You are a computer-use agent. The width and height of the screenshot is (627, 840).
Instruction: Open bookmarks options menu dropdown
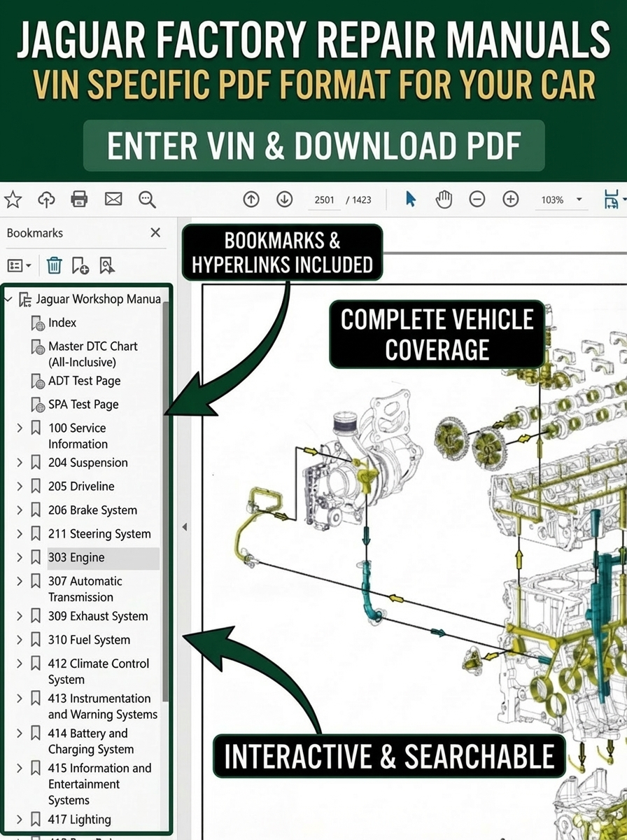pyautogui.click(x=19, y=265)
